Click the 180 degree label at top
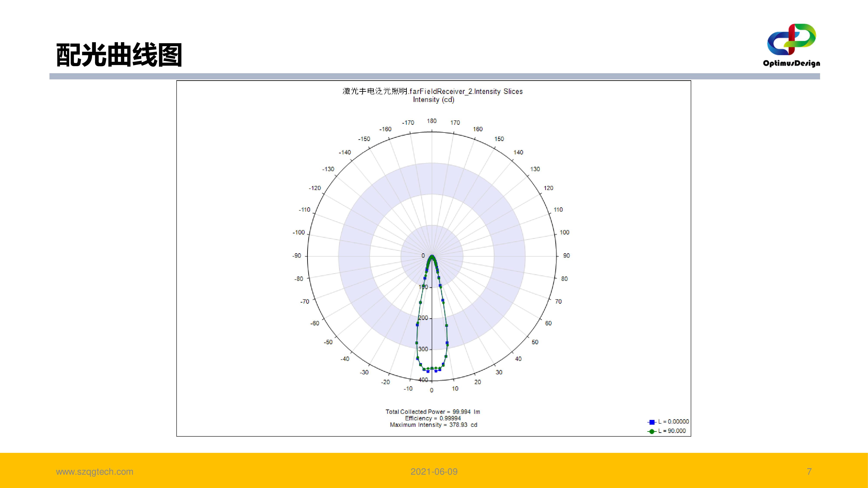Viewport: 868px width, 488px height. [x=432, y=121]
